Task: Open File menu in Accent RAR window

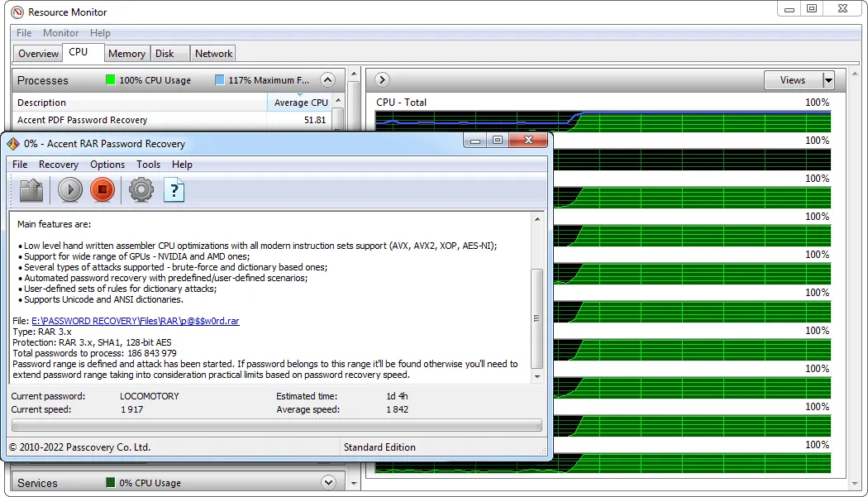Action: pyautogui.click(x=20, y=165)
